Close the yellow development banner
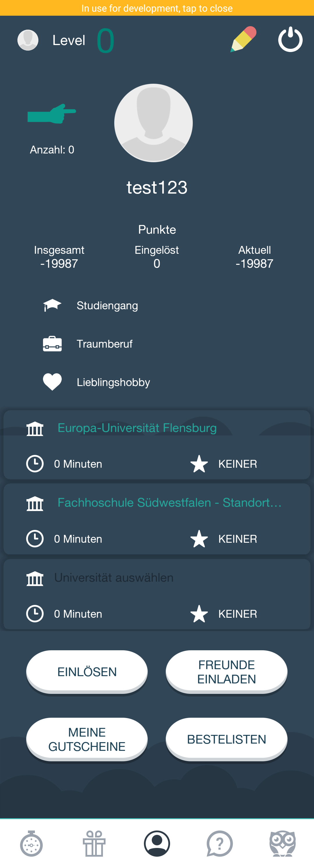 [157, 8]
